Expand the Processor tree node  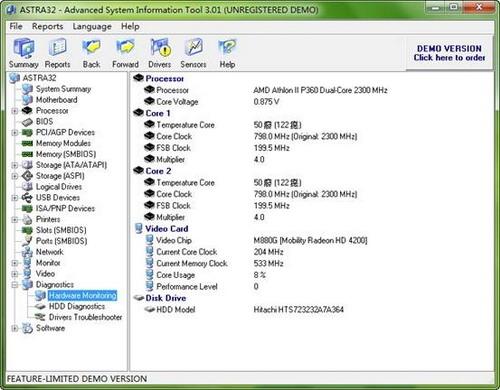(15, 111)
